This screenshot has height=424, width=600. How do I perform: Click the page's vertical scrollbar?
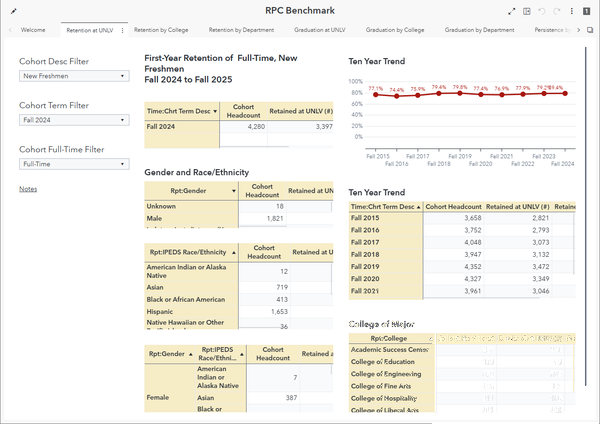[x=585, y=216]
